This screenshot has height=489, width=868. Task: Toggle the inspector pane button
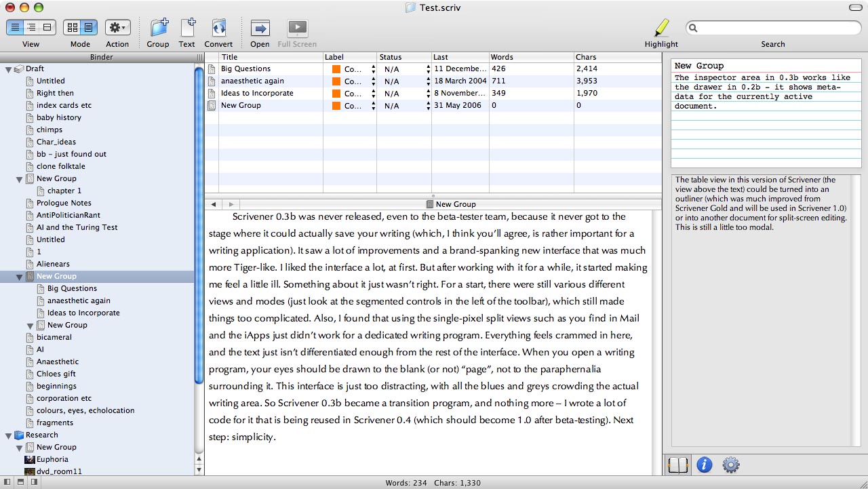click(34, 482)
